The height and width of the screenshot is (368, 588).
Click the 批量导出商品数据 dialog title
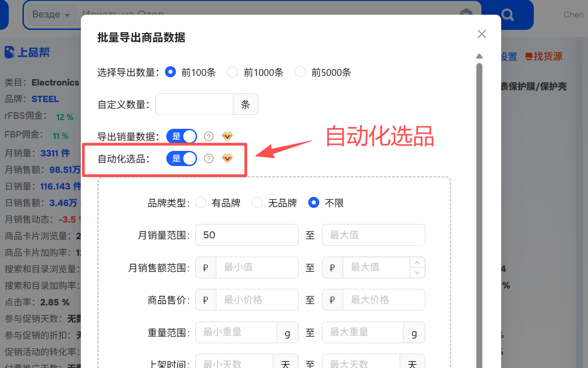click(141, 38)
